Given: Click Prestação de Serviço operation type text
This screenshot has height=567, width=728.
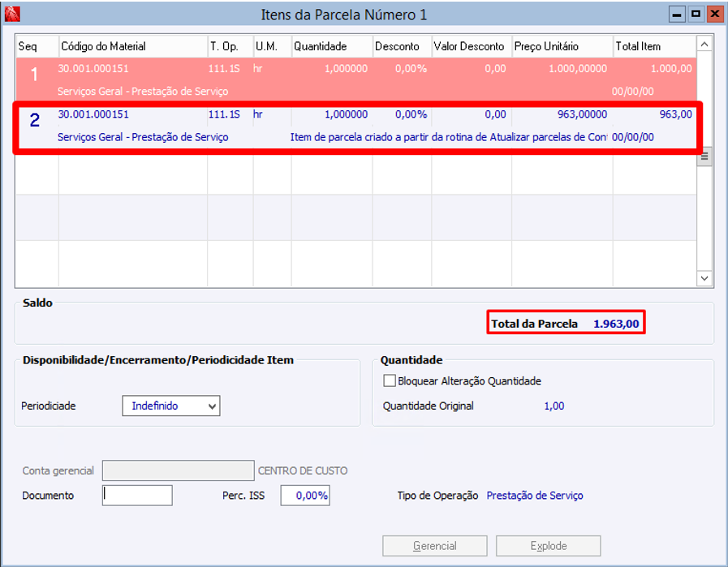Looking at the screenshot, I should click(535, 496).
